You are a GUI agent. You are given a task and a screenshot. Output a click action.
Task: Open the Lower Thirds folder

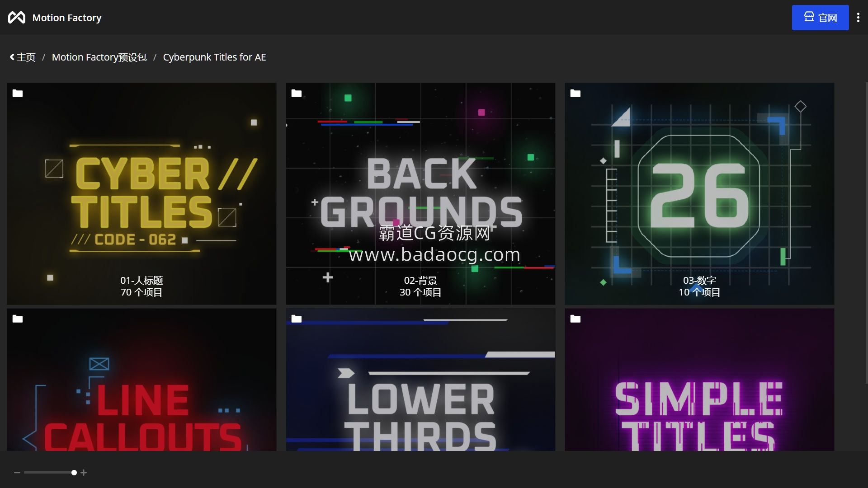coord(420,380)
